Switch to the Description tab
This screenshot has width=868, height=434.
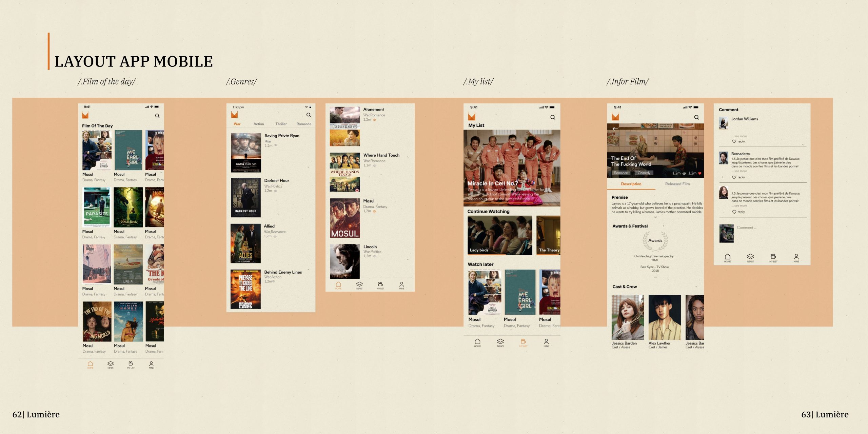(x=631, y=184)
